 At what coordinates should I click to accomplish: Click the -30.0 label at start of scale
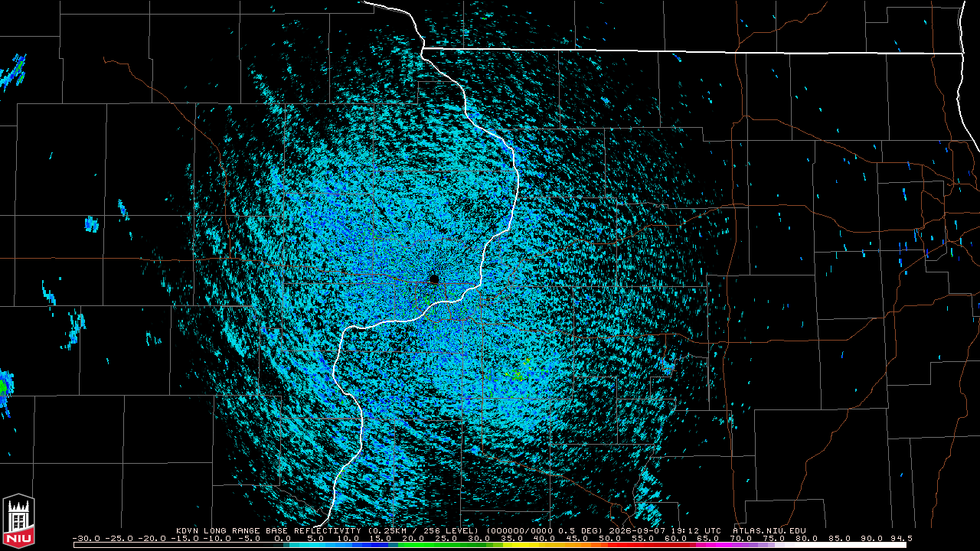85,538
